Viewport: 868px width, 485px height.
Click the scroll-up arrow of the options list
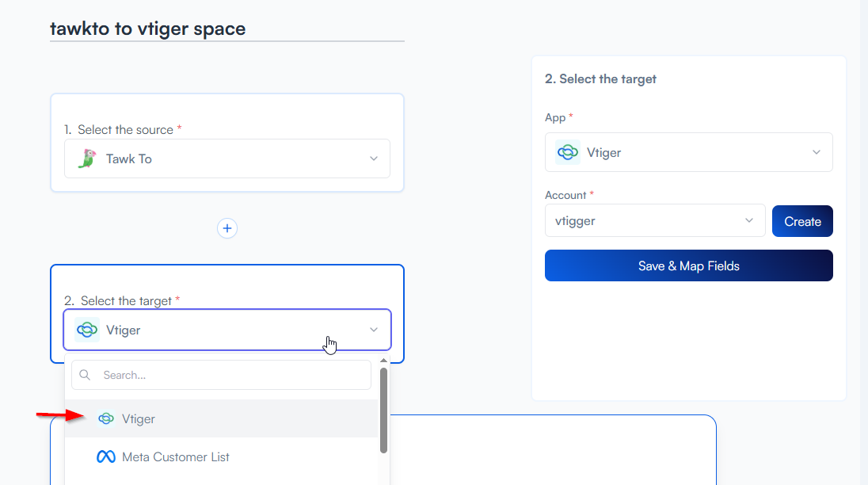click(384, 361)
